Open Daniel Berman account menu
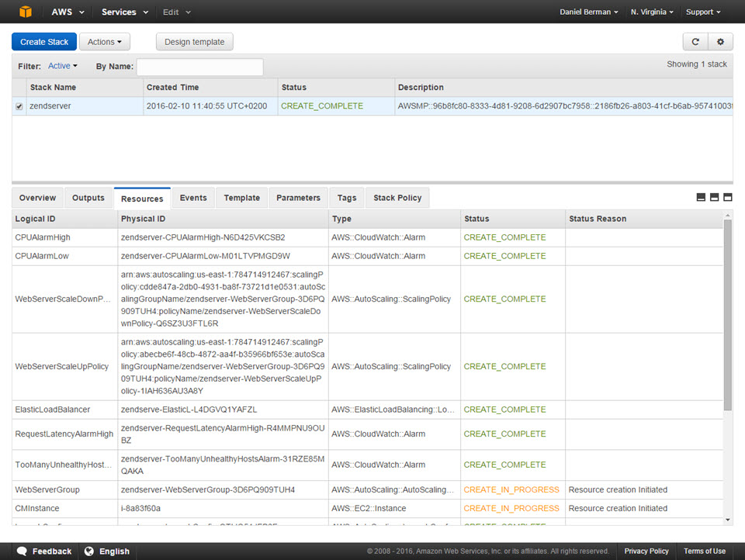The height and width of the screenshot is (560, 745). click(x=589, y=12)
